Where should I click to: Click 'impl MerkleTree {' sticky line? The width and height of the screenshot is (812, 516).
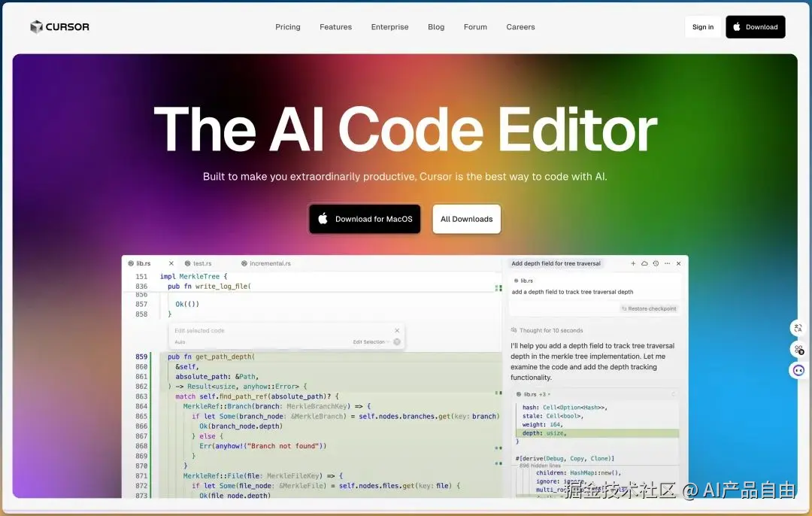tap(194, 277)
